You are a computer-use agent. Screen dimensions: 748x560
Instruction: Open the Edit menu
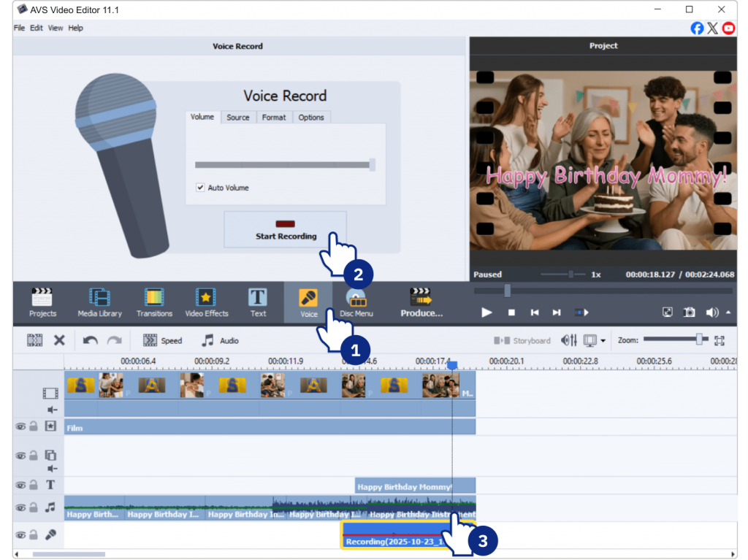tap(36, 28)
